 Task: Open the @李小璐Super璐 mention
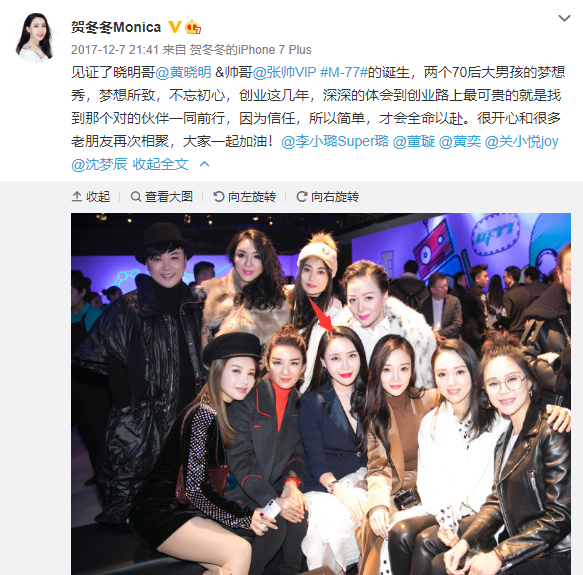click(x=335, y=142)
